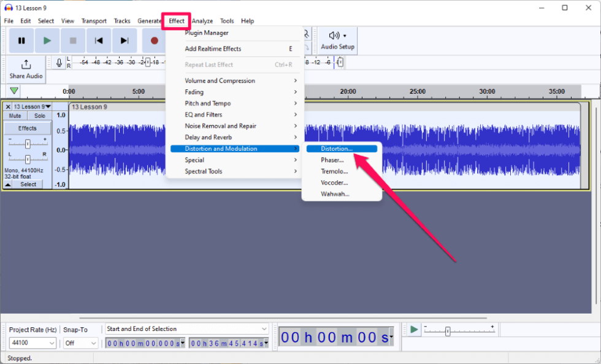
Task: Solo the 13 Lesson 9 track
Action: coord(39,115)
